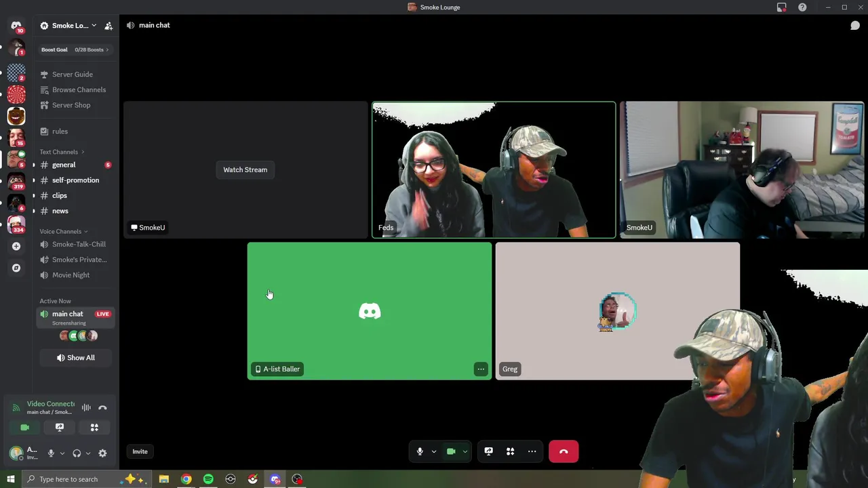
Task: Open Discover servers compass icon
Action: (x=16, y=268)
